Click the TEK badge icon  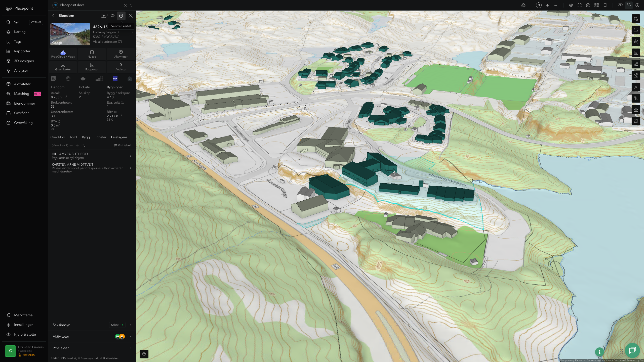(115, 79)
